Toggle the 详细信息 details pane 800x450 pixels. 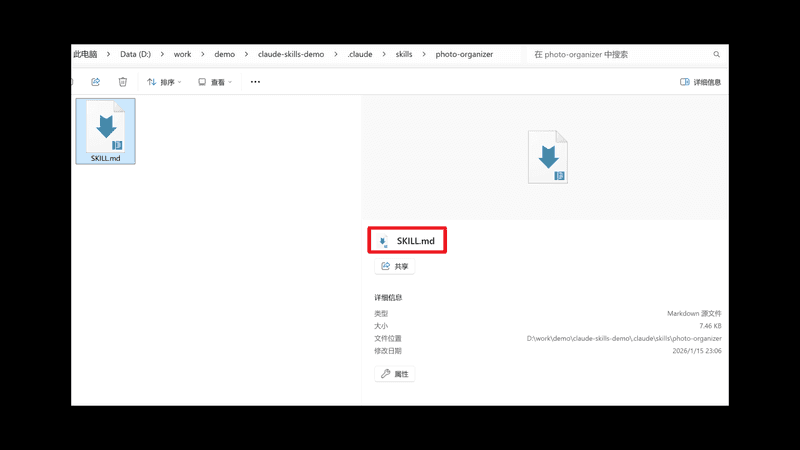[x=700, y=82]
